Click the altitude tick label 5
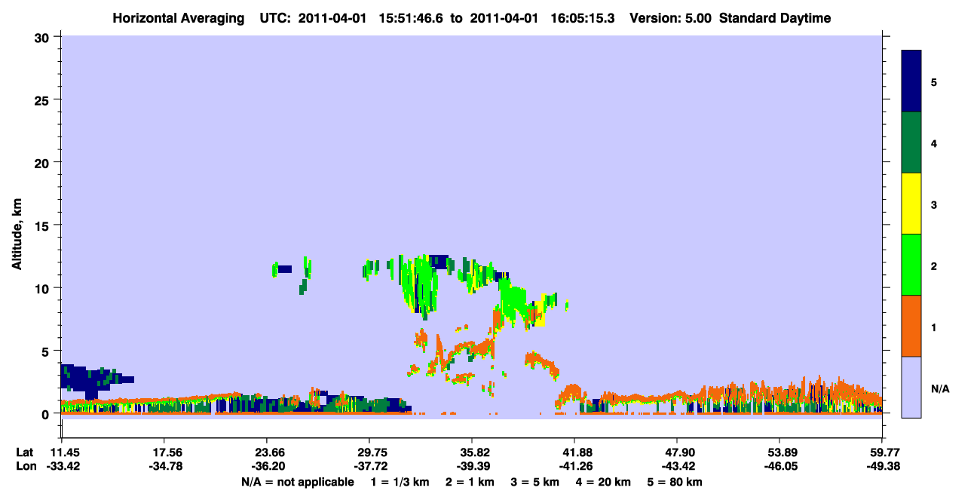Image resolution: width=980 pixels, height=503 pixels. [47, 351]
